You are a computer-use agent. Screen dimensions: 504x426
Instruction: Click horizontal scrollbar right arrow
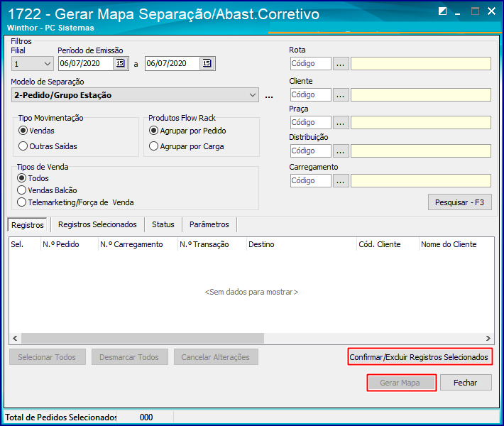click(488, 338)
